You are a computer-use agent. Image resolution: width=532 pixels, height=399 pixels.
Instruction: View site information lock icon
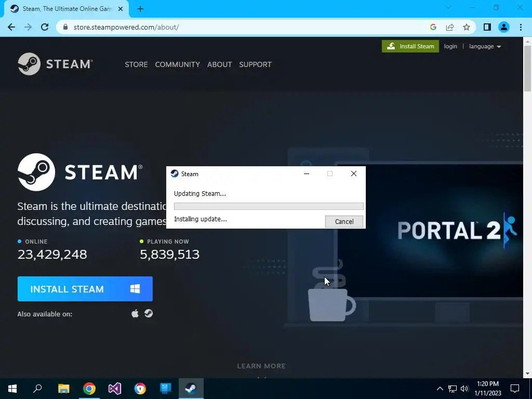65,27
